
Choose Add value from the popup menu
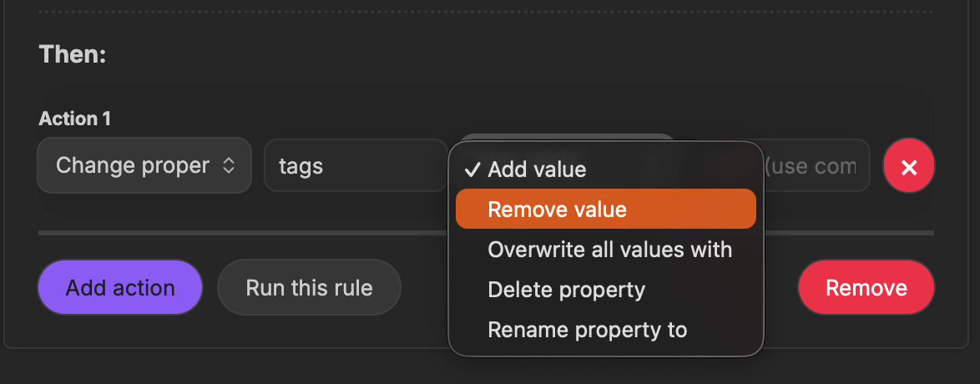(x=537, y=169)
